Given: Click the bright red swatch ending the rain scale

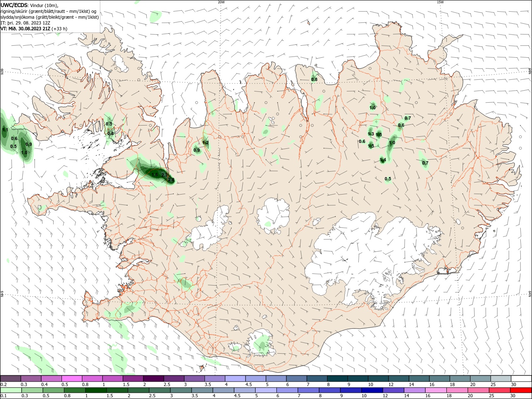Looking at the screenshot, I should [521, 390].
